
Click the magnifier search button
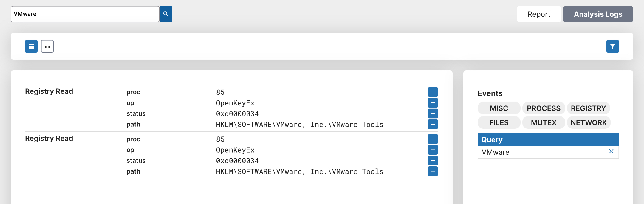[x=166, y=14]
